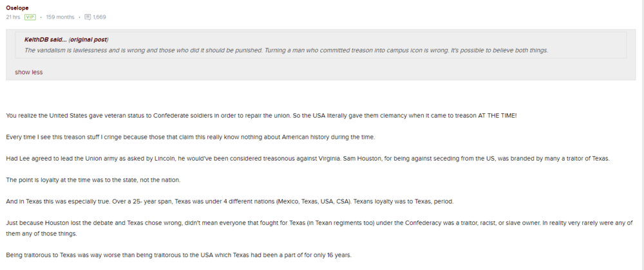Open Oselope's user profile
The height and width of the screenshot is (270, 644).
click(x=17, y=8)
